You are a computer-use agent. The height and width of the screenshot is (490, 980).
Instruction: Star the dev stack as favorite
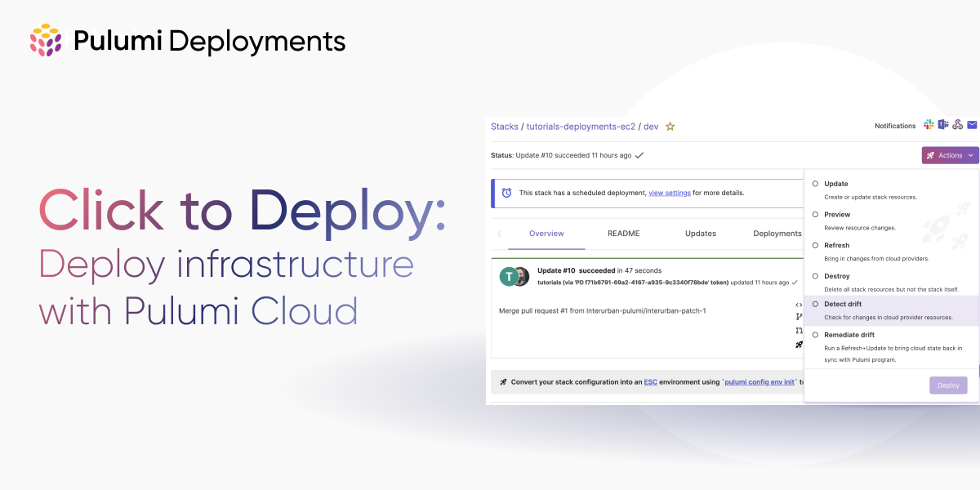pyautogui.click(x=670, y=127)
